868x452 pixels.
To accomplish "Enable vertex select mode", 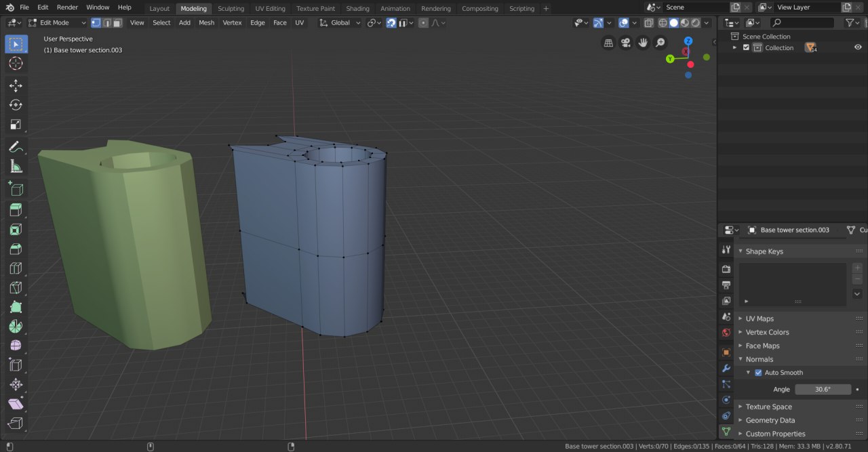I will pyautogui.click(x=96, y=22).
